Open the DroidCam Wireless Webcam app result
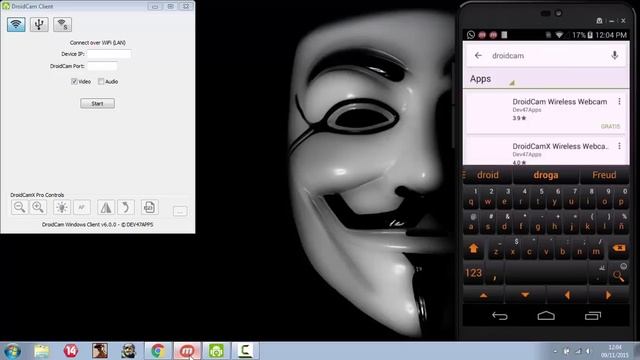 pyautogui.click(x=546, y=112)
